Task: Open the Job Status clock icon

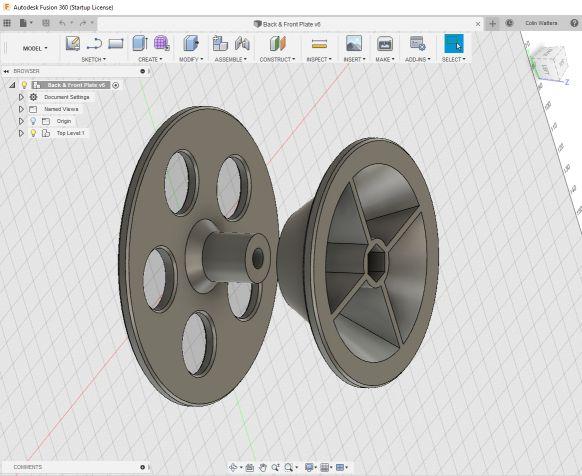Action: [x=509, y=23]
